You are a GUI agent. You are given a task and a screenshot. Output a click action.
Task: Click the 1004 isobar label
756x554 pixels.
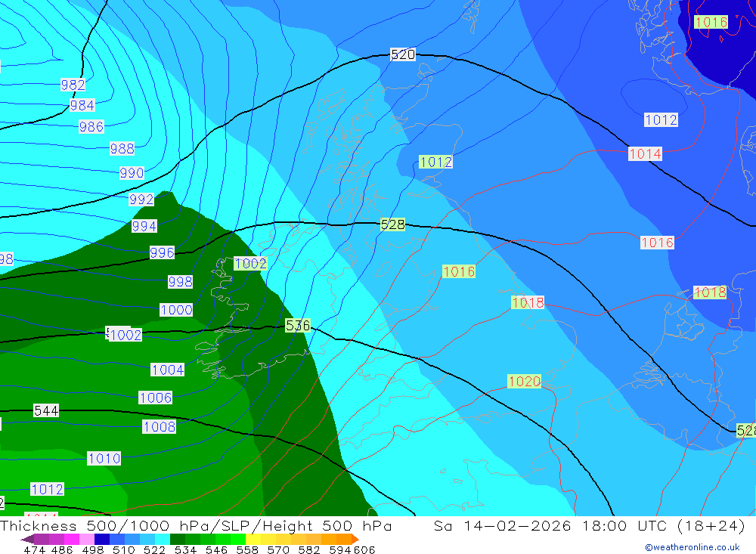click(168, 370)
